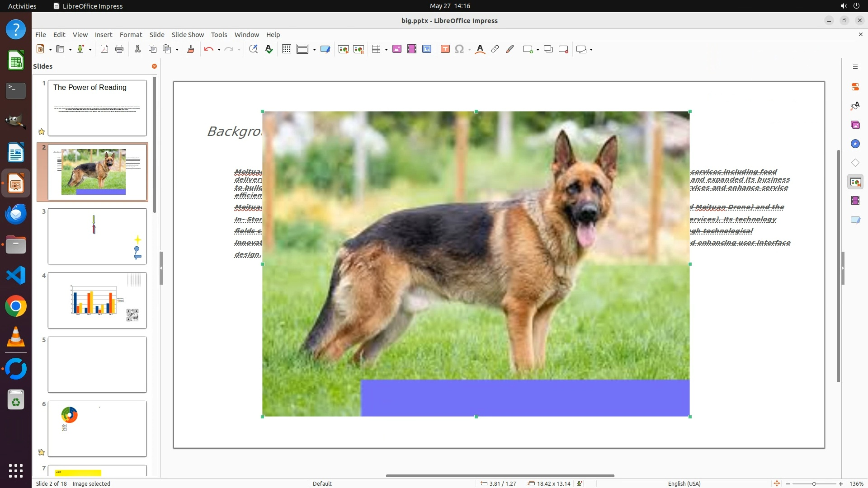Expand the Insert Table dropdown arrow
This screenshot has width=868, height=488.
coord(386,50)
